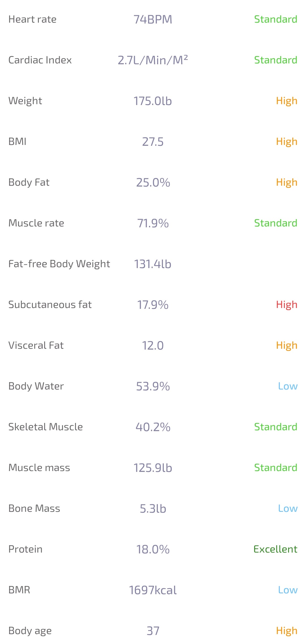The width and height of the screenshot is (306, 644).
Task: Select the Visceral Fat label
Action: (x=36, y=345)
